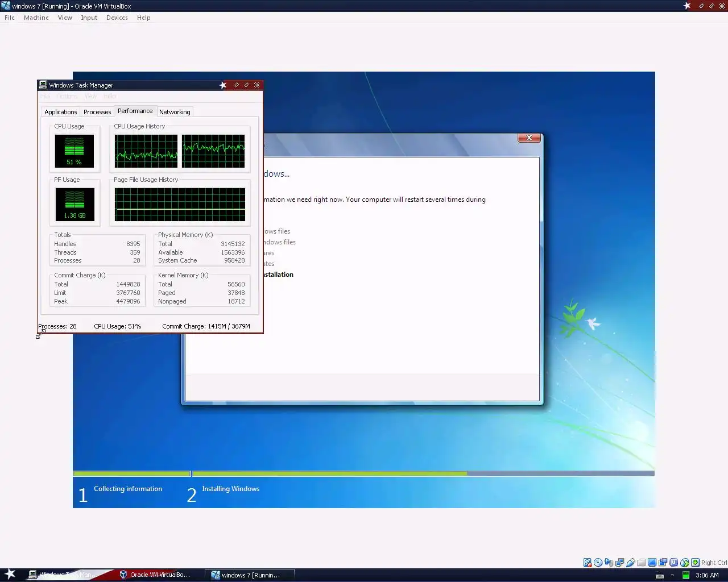Image resolution: width=728 pixels, height=582 pixels.
Task: Click the display monitor icon in VirtualBox status bar
Action: coord(652,562)
